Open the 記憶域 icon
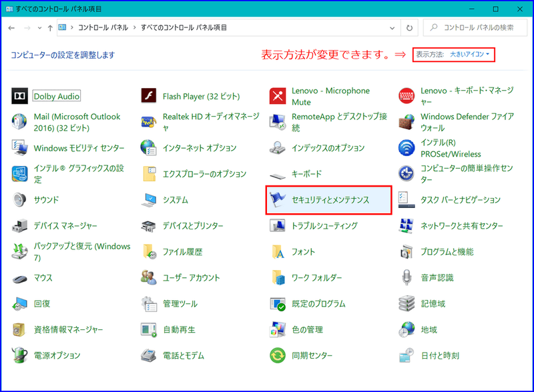Screen dimensions: 534x392 coord(407,303)
